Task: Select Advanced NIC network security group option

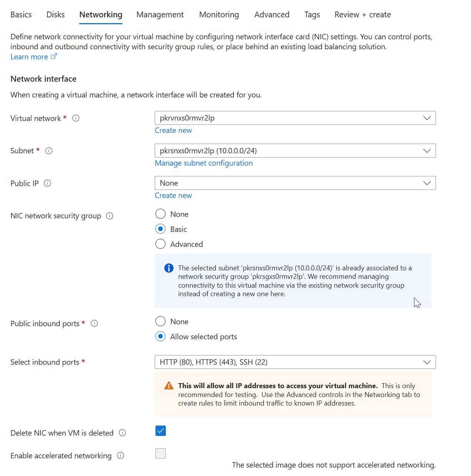Action: point(160,244)
